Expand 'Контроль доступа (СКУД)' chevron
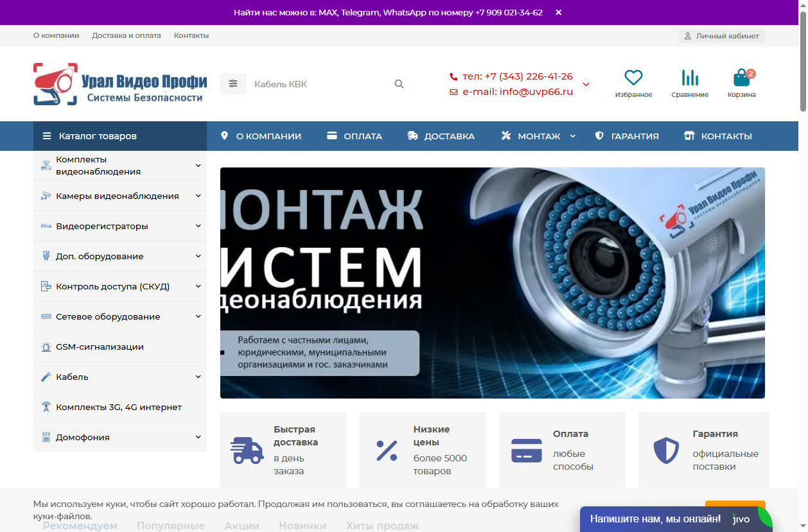808x532 pixels. click(x=198, y=286)
